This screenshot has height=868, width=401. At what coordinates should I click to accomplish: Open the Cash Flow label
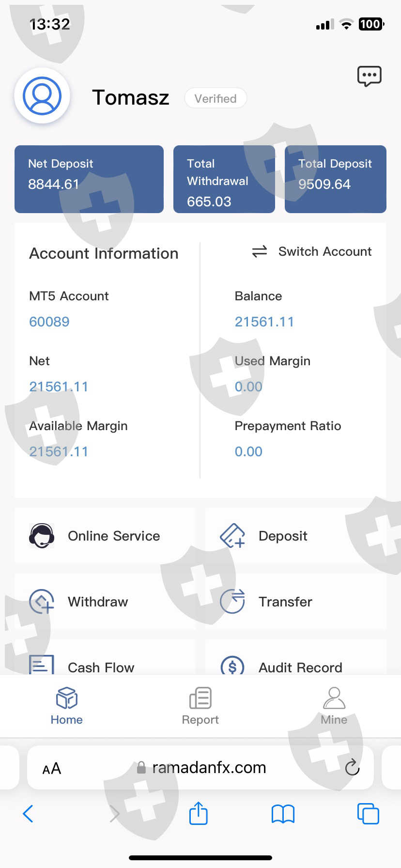pyautogui.click(x=101, y=667)
